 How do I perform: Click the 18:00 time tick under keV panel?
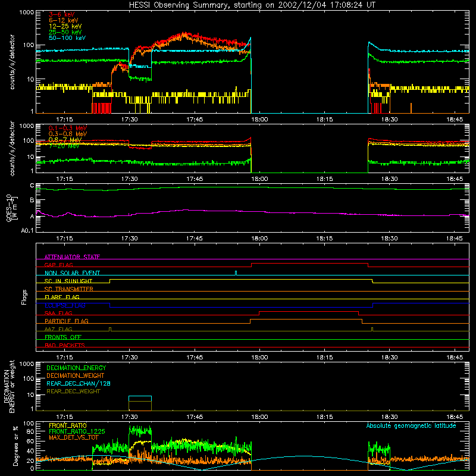tap(259, 120)
